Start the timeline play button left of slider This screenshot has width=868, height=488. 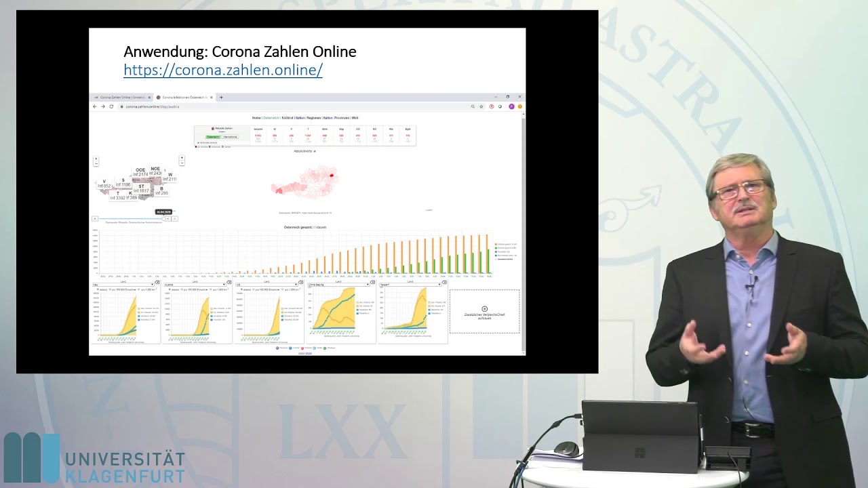click(x=95, y=219)
